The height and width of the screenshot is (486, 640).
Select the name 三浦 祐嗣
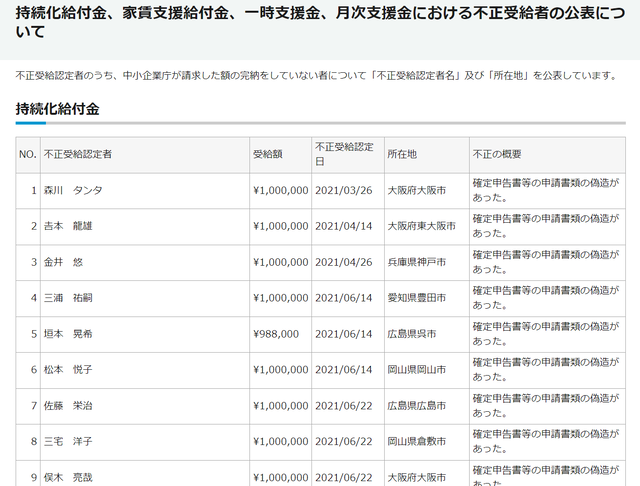(x=68, y=298)
